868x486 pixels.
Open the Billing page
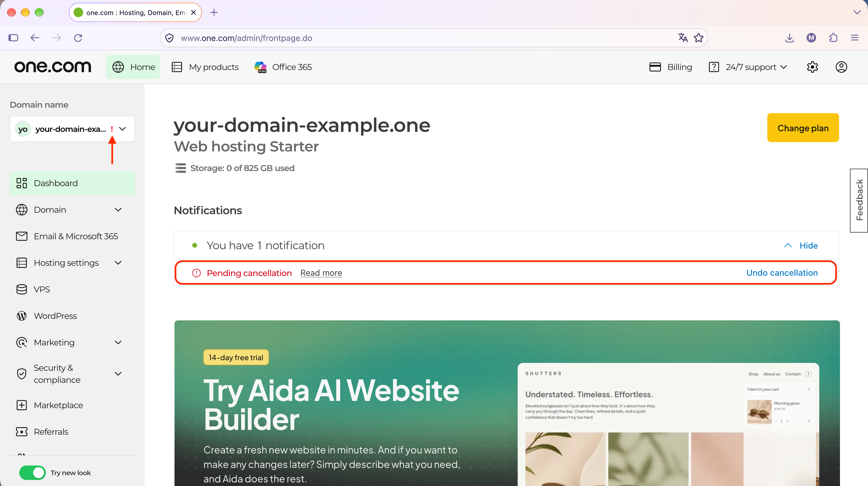pyautogui.click(x=671, y=67)
